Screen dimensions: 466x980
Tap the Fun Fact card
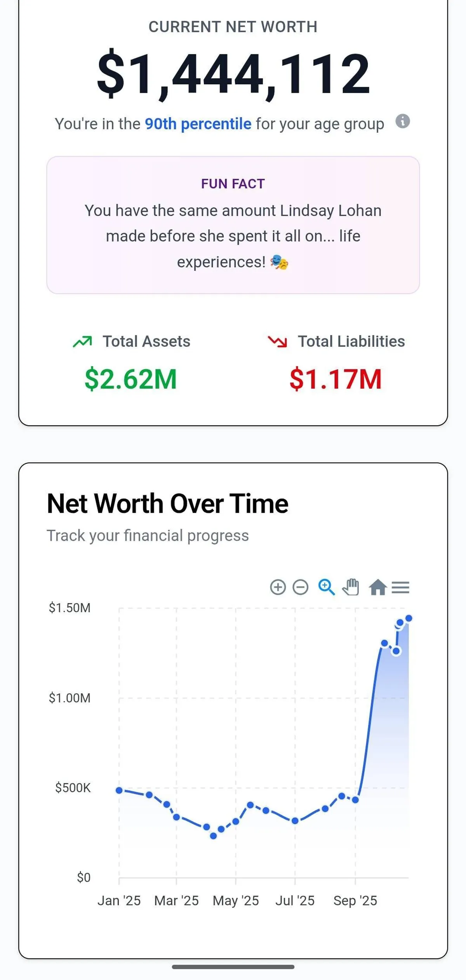click(x=233, y=225)
